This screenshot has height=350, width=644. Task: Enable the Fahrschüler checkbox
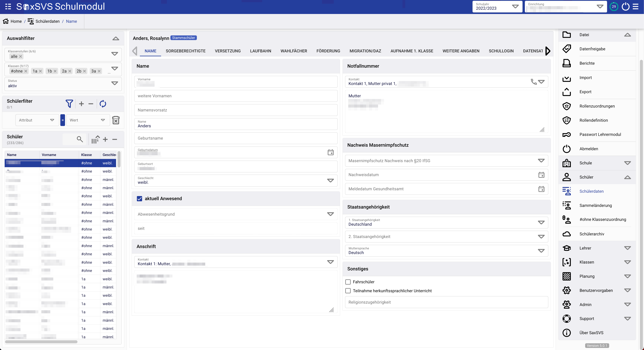(348, 282)
